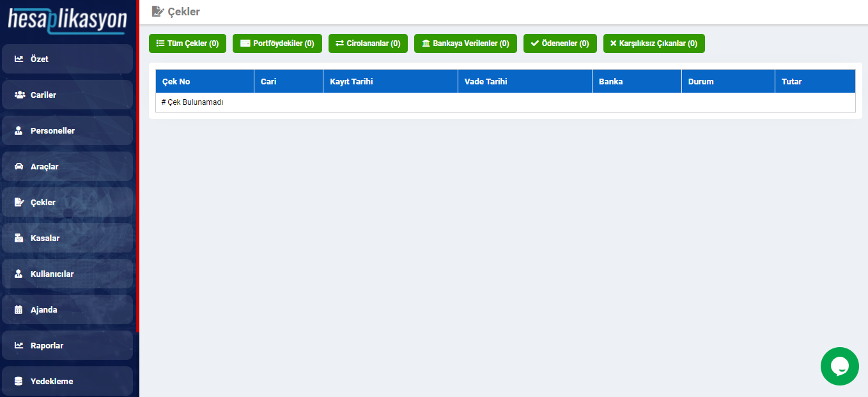Open the green chat bubble widget
This screenshot has height=397, width=868.
[x=839, y=366]
